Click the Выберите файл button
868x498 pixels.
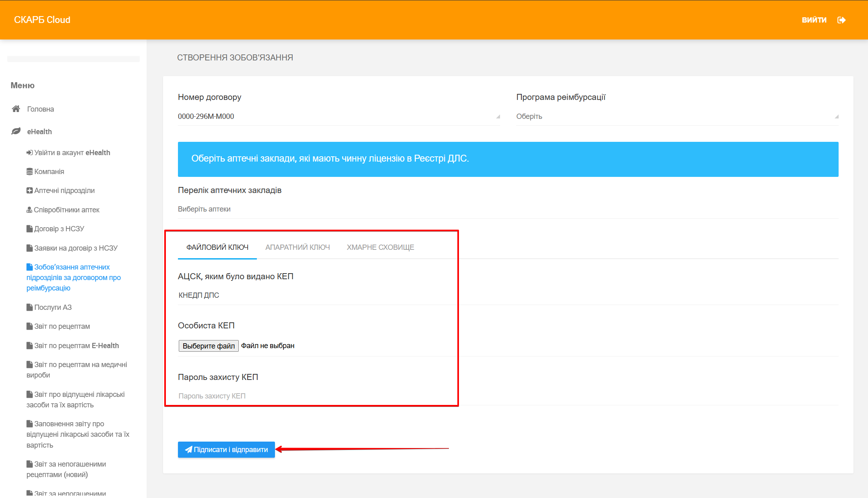point(209,346)
